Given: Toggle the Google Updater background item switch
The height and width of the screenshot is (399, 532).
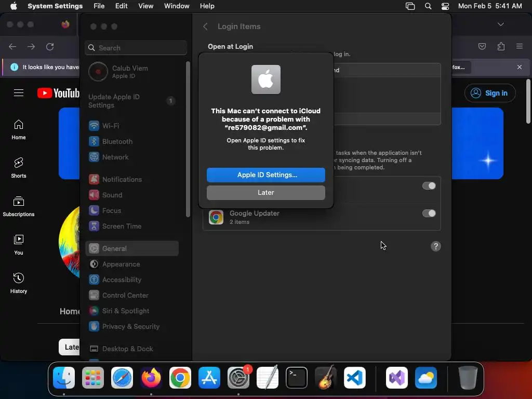Looking at the screenshot, I should pyautogui.click(x=429, y=214).
